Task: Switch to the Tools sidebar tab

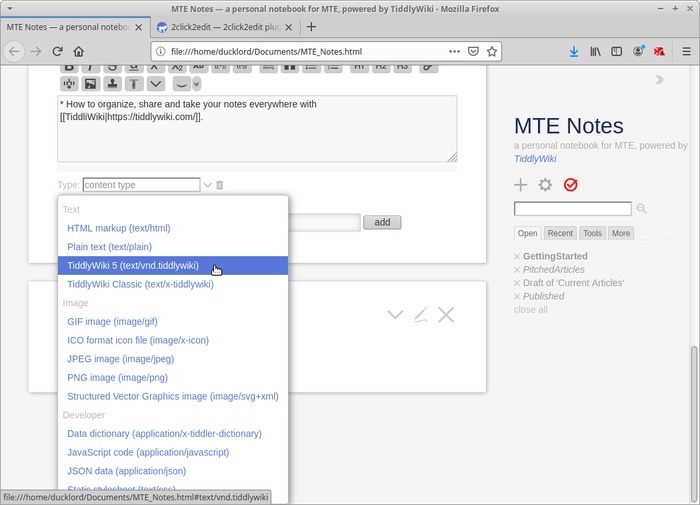Action: coord(592,233)
